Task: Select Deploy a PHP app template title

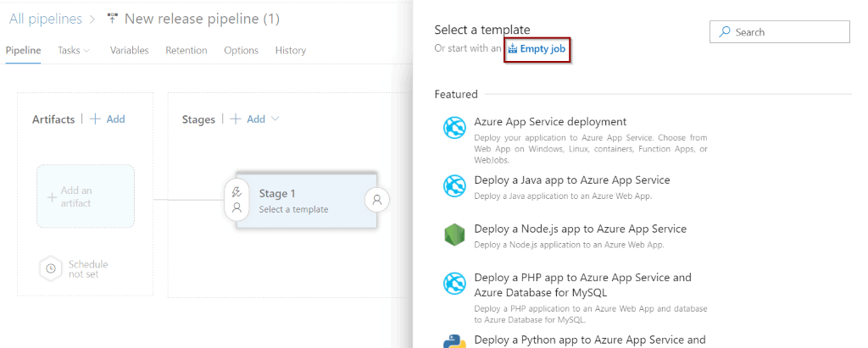Action: pyautogui.click(x=583, y=284)
